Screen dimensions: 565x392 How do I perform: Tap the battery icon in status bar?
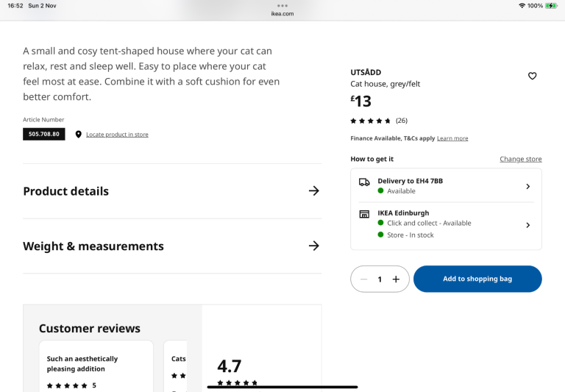[x=551, y=6]
